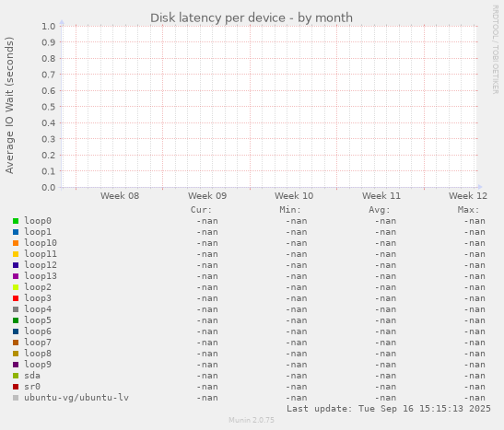Image resolution: width=504 pixels, height=430 pixels.
Task: Click the Max: column header
Action: pyautogui.click(x=468, y=210)
